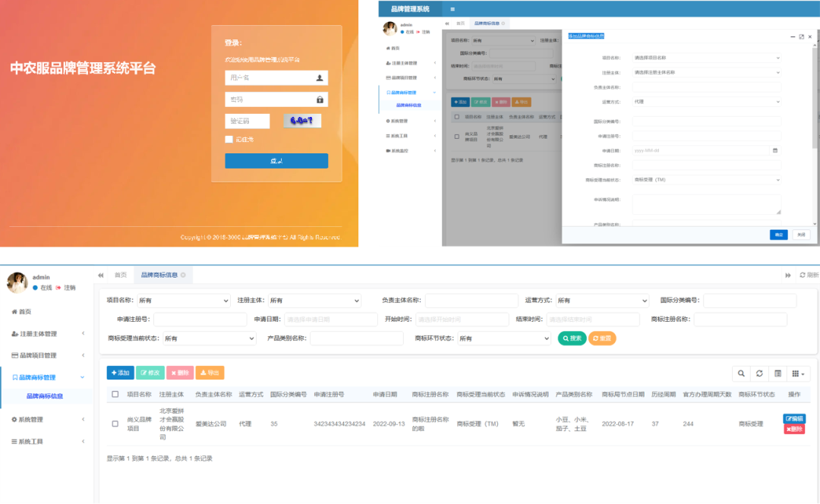820x504 pixels.
Task: Click the green 搜索 button in the bottom screenshot
Action: [x=572, y=339]
